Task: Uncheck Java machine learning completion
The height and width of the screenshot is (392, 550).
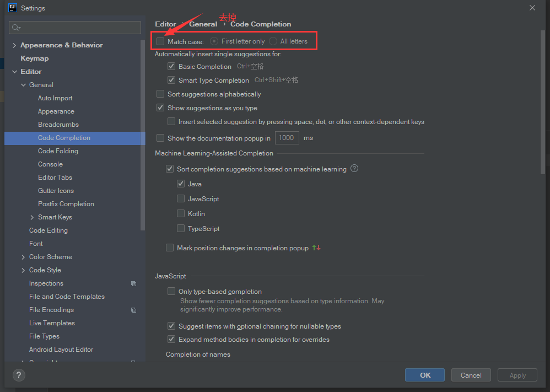Action: (181, 184)
